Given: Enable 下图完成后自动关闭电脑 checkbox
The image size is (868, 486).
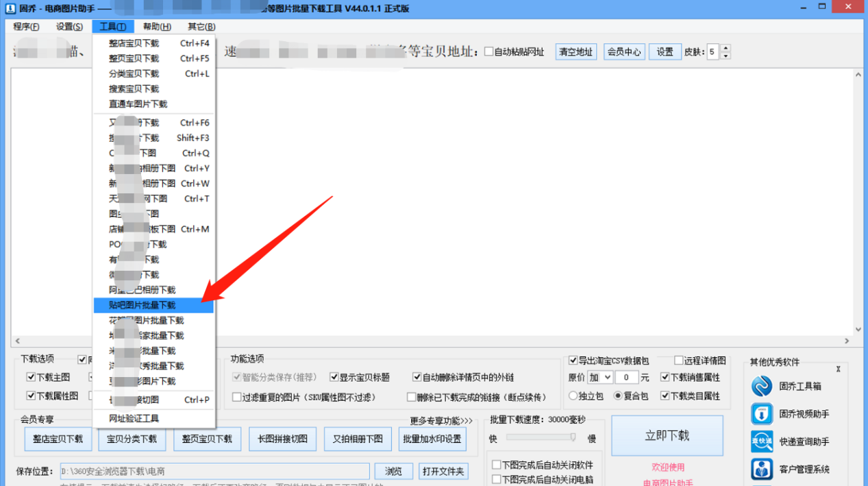Looking at the screenshot, I should (x=497, y=480).
